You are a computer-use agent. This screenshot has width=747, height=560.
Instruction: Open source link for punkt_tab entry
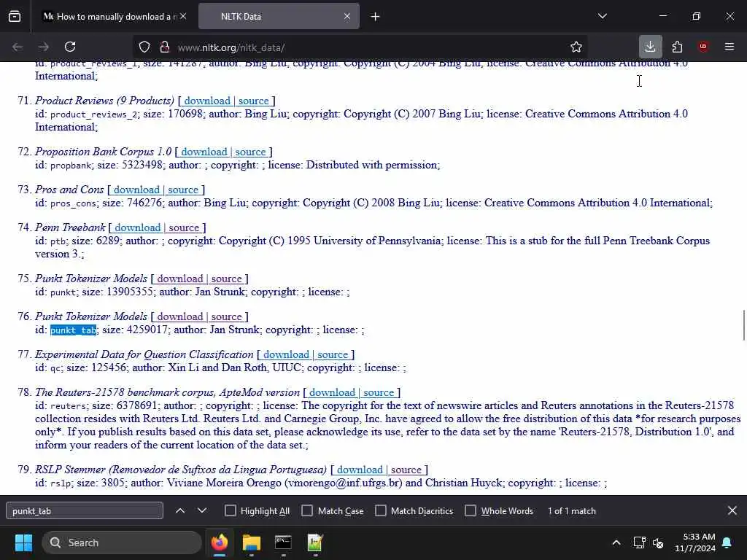(x=227, y=317)
